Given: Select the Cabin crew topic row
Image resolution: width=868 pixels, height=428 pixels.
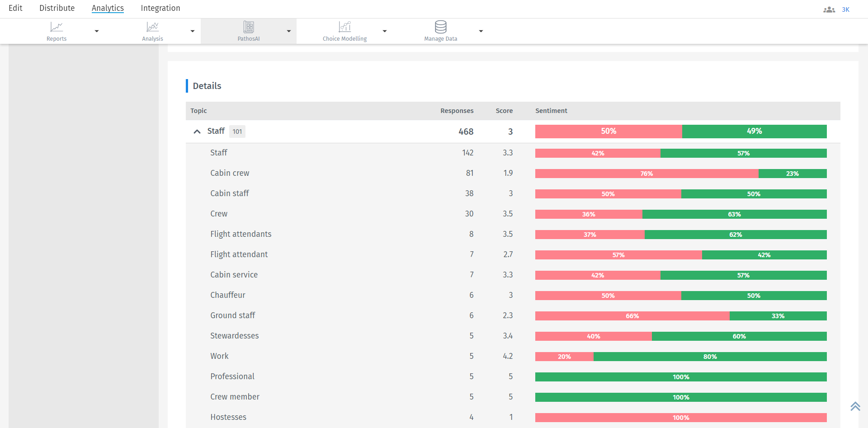Looking at the screenshot, I should (x=230, y=173).
